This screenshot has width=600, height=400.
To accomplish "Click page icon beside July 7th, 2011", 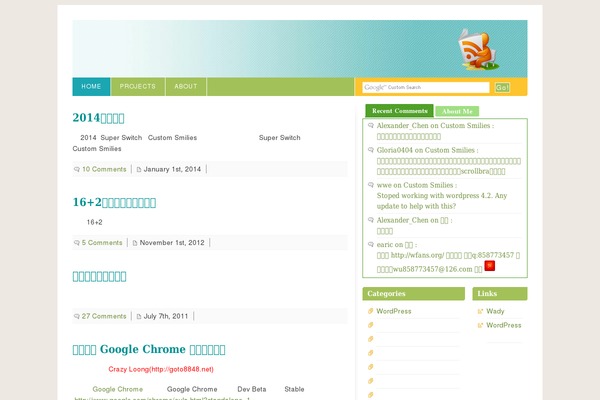I will coord(139,316).
